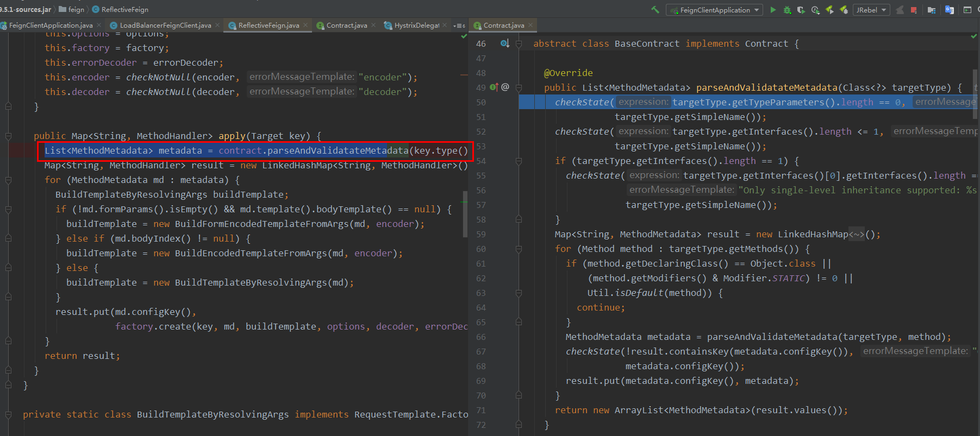The image size is (980, 436).
Task: Close the LoadBalancerFeignClient.java tab
Action: 217,25
